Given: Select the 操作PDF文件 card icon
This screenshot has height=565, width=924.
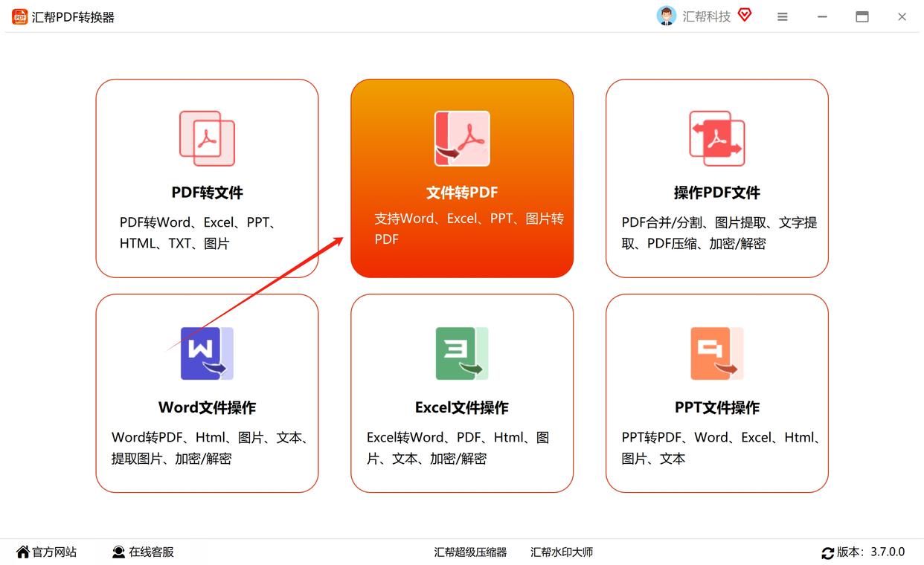Looking at the screenshot, I should (x=716, y=138).
